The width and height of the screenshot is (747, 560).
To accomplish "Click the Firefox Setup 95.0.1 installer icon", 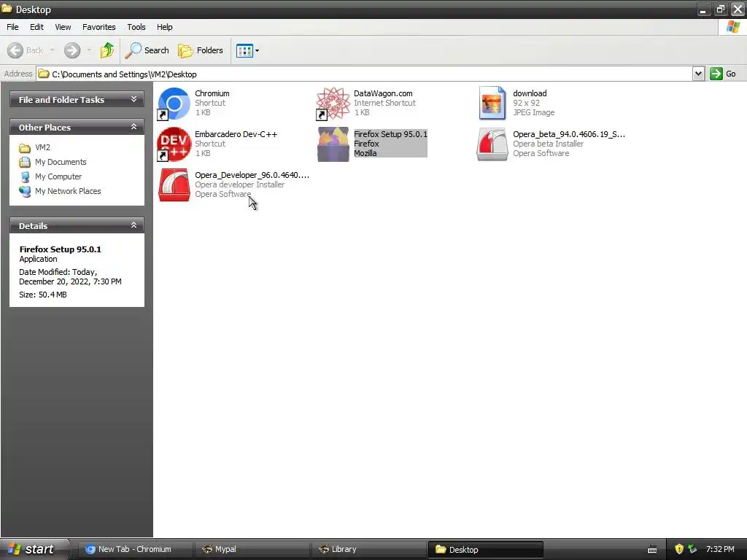I will pos(333,144).
